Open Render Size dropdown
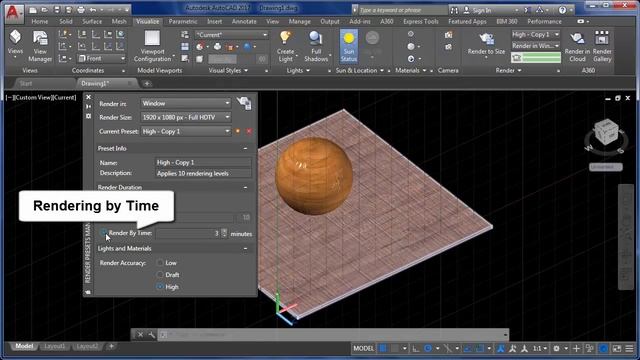 (186, 117)
